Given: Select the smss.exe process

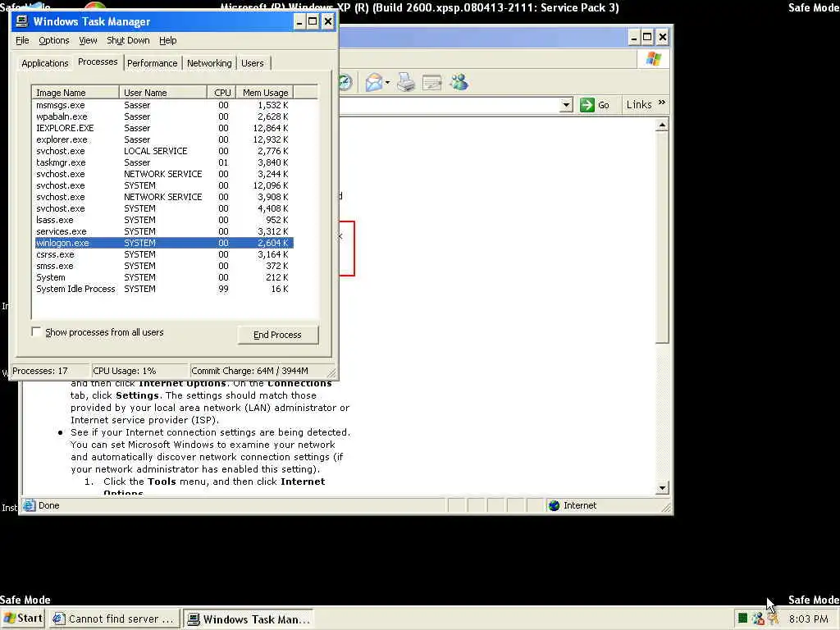Looking at the screenshot, I should tap(163, 266).
